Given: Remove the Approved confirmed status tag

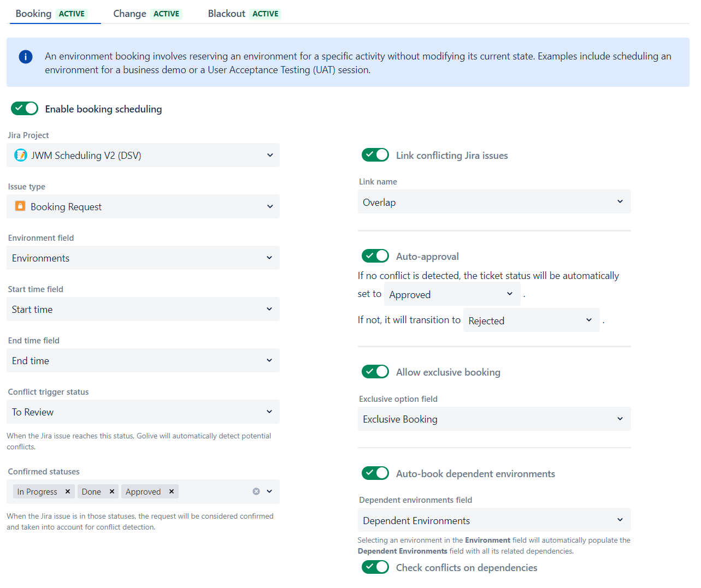Looking at the screenshot, I should (172, 491).
